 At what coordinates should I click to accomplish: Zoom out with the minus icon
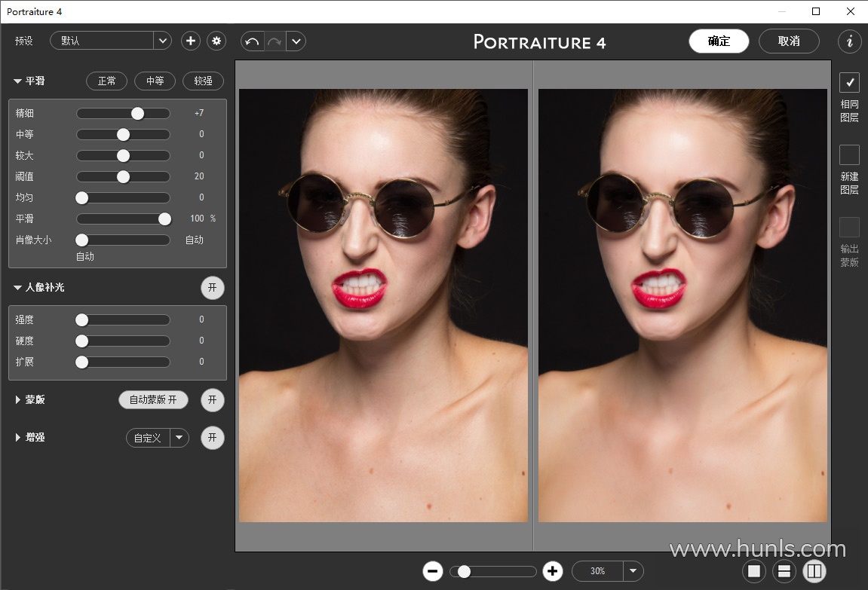(x=433, y=571)
